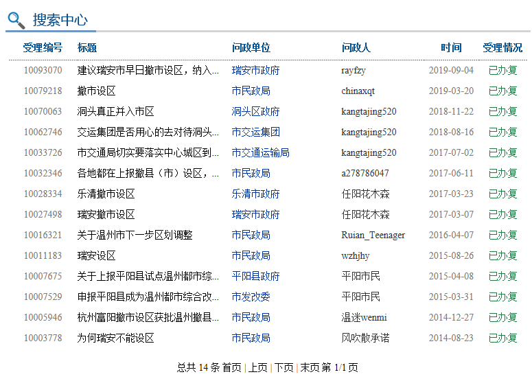The image size is (532, 392).
Task: Click the 搜索中心 heading
Action: click(60, 20)
